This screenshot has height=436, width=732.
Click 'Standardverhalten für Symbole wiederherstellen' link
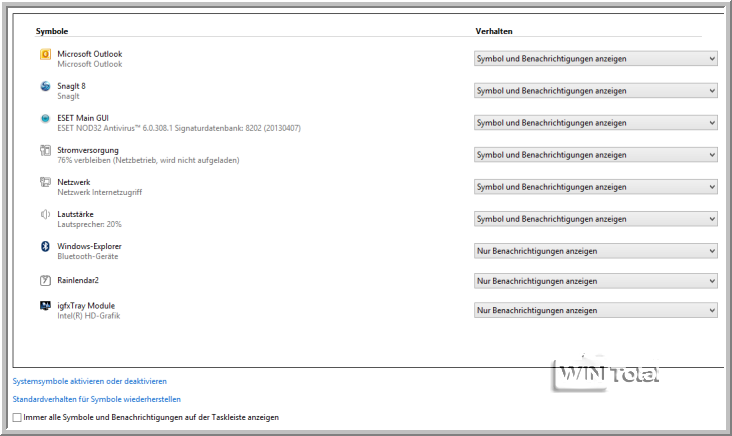pos(97,399)
